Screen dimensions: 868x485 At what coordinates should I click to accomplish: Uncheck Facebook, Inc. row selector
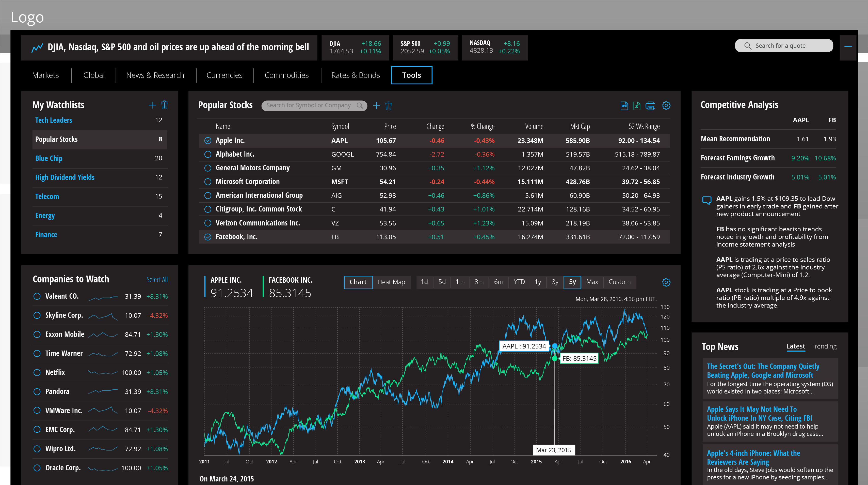click(x=208, y=237)
